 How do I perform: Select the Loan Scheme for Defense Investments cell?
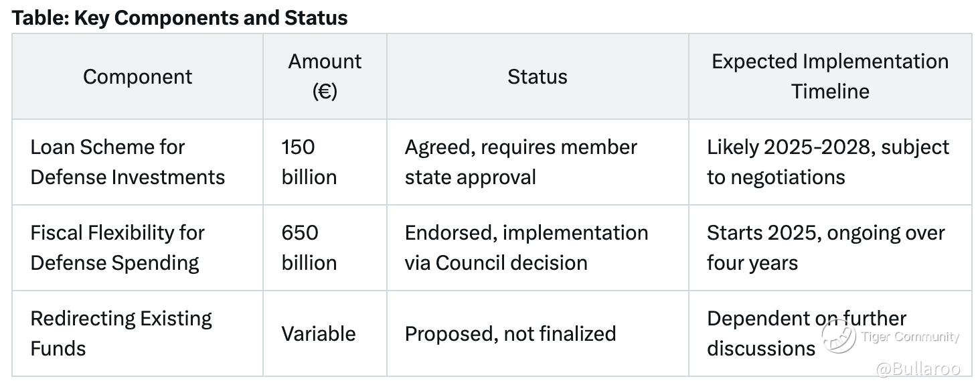(x=127, y=162)
